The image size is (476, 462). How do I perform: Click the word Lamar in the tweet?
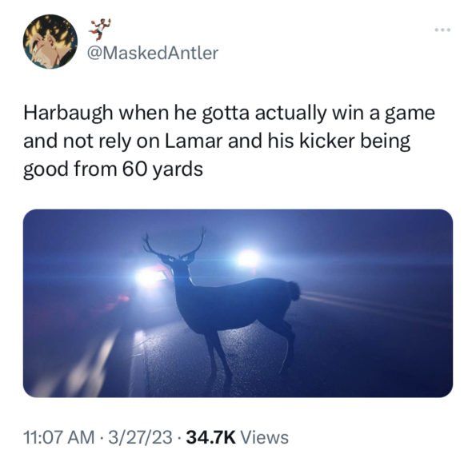click(194, 141)
